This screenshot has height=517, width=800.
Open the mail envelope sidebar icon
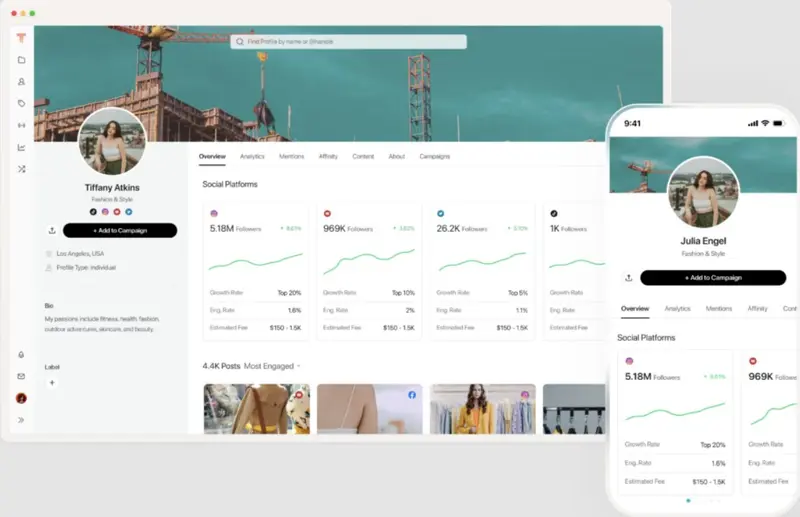tap(21, 376)
